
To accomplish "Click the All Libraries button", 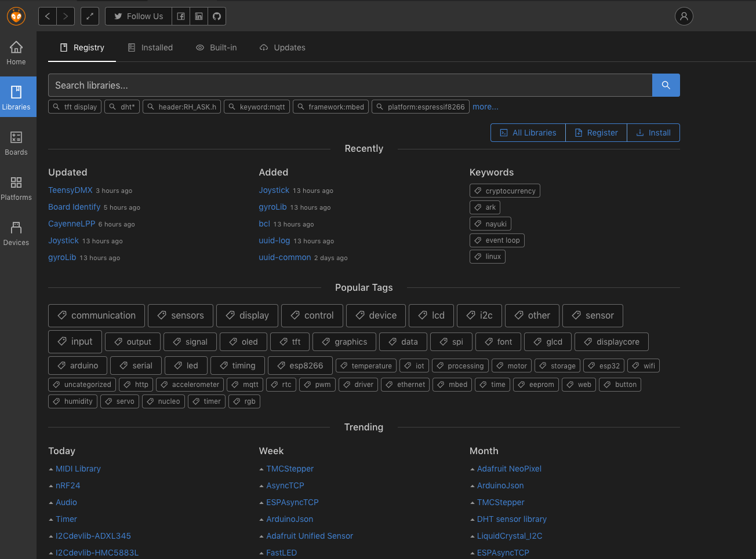I will pyautogui.click(x=528, y=133).
